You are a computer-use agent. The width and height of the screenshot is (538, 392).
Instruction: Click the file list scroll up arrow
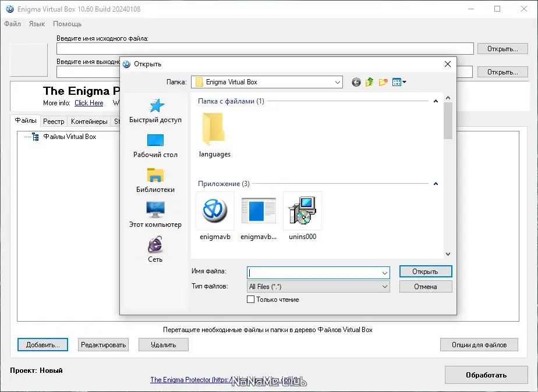pos(448,98)
